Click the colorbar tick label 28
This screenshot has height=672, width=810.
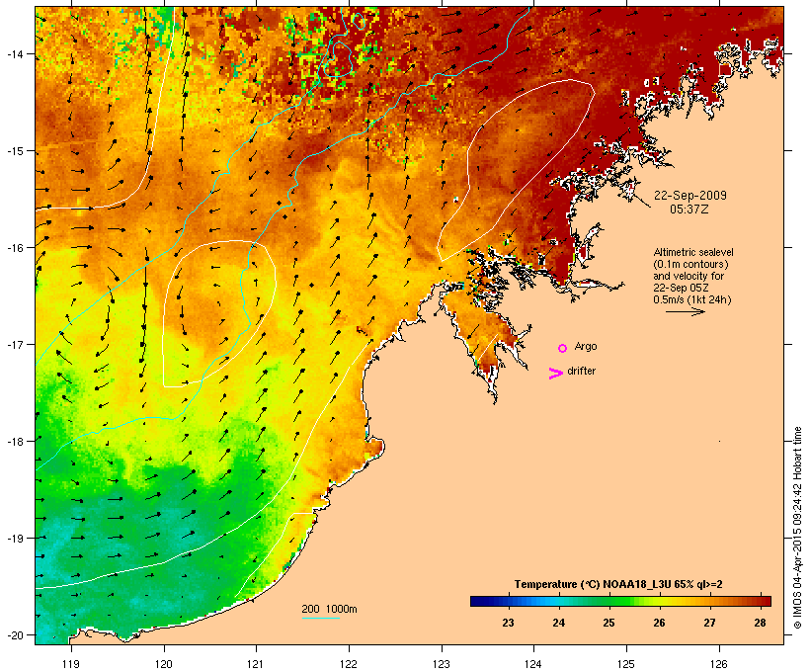point(760,623)
